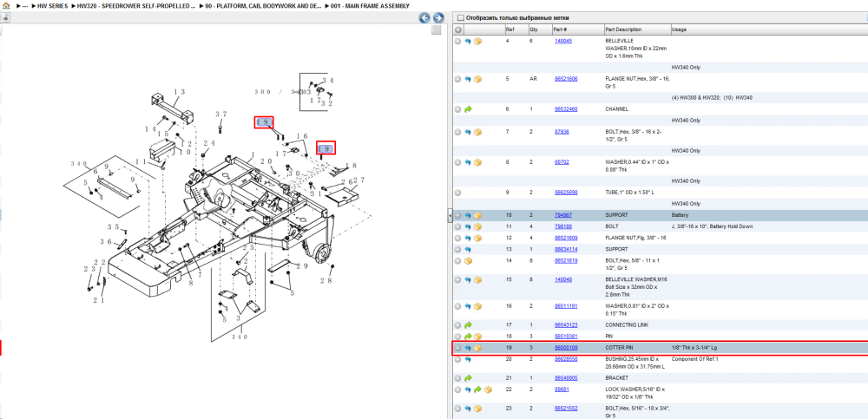868x419 pixels.
Task: Select the 'COTTER PIN' description text
Action: click(619, 348)
